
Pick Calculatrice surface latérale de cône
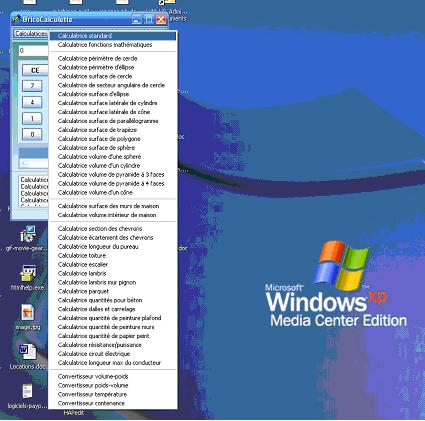tap(113, 112)
